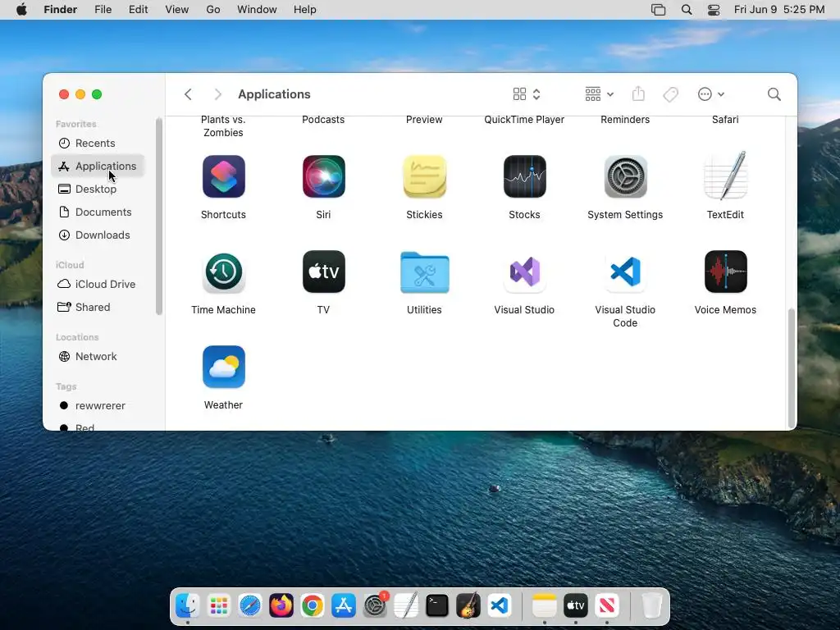
Task: Select the Stickies app icon
Action: pos(424,177)
